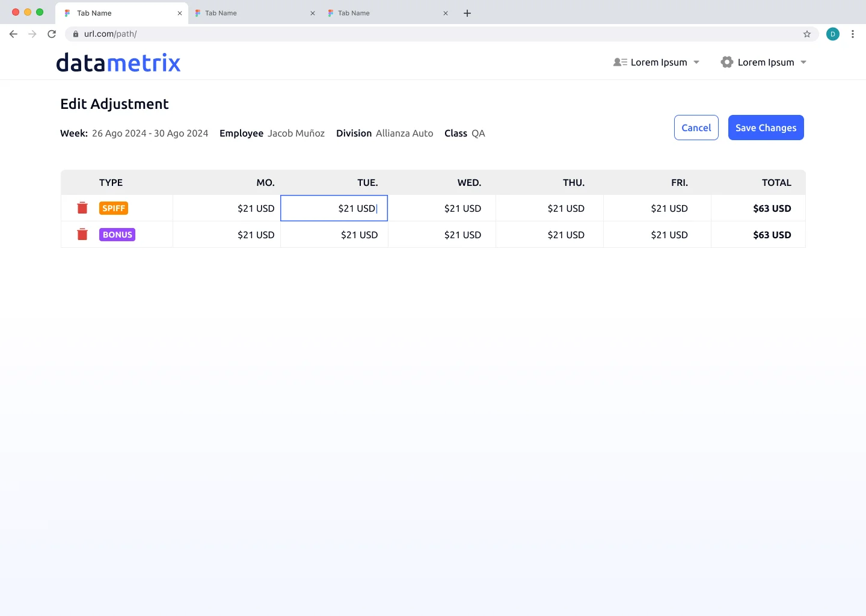Click the TYPE column header
The image size is (866, 616).
(111, 183)
